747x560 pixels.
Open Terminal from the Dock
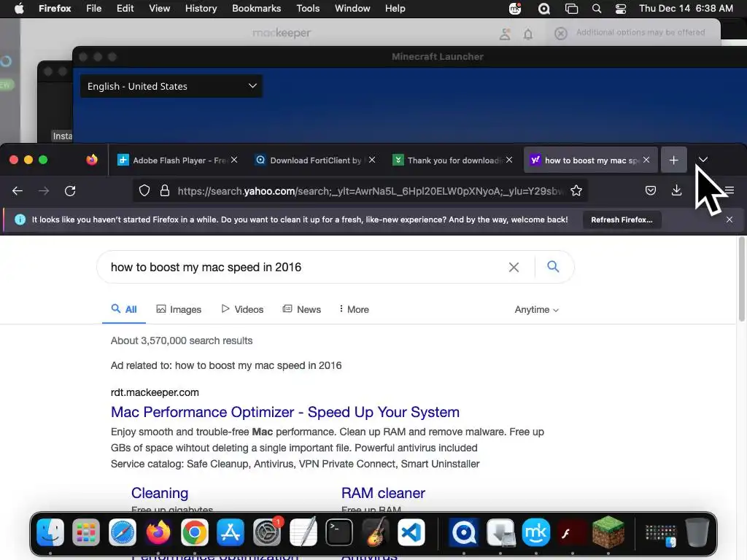(x=339, y=532)
